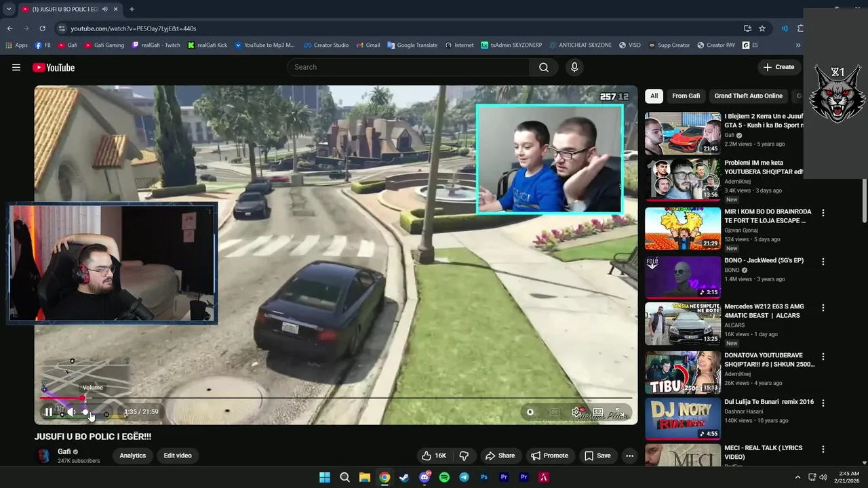Image resolution: width=868 pixels, height=488 pixels.
Task: Open the options menu for BONO - JackWeed video
Action: [823, 262]
